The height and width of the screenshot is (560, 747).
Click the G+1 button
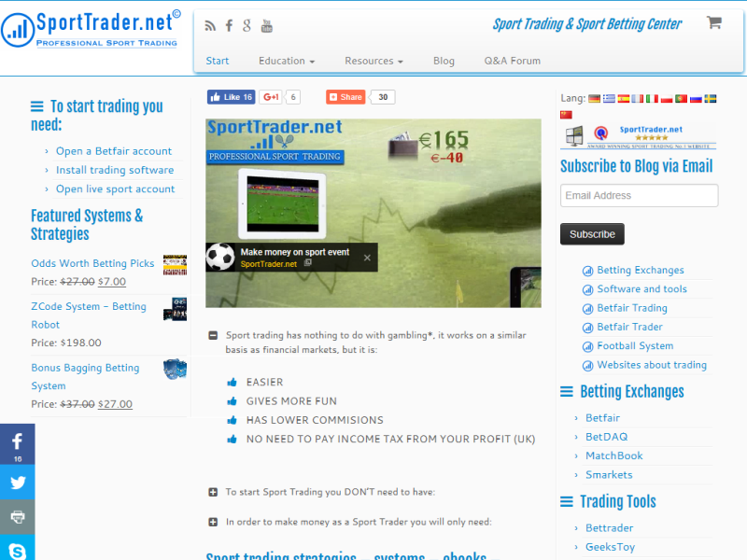click(x=271, y=97)
